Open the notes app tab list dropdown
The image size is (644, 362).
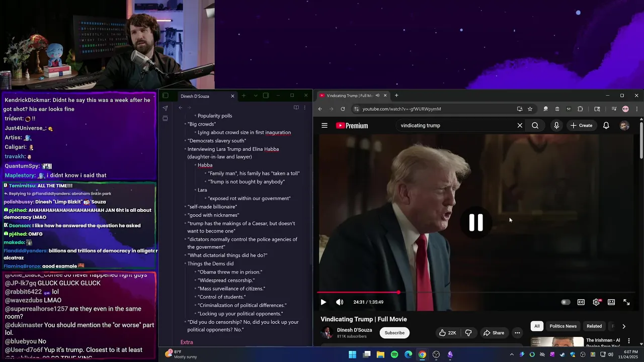256,96
